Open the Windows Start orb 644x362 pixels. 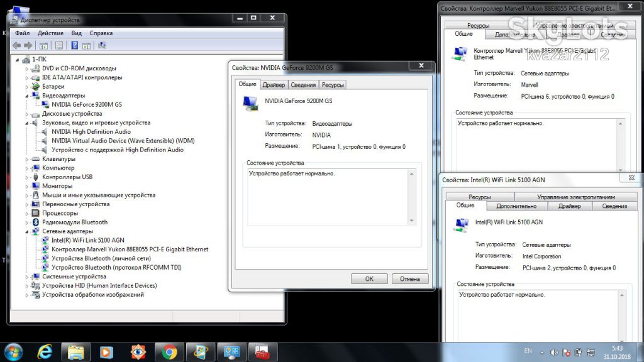(x=13, y=352)
